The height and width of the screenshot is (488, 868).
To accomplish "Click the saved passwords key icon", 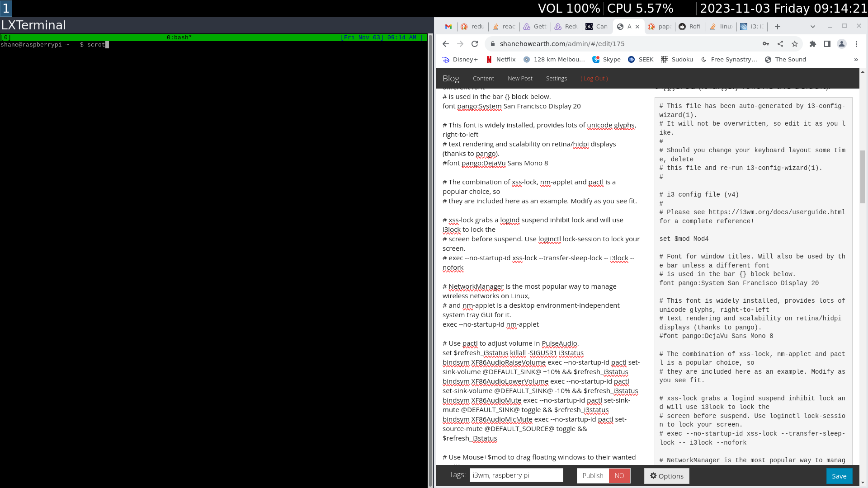I will coord(766,44).
